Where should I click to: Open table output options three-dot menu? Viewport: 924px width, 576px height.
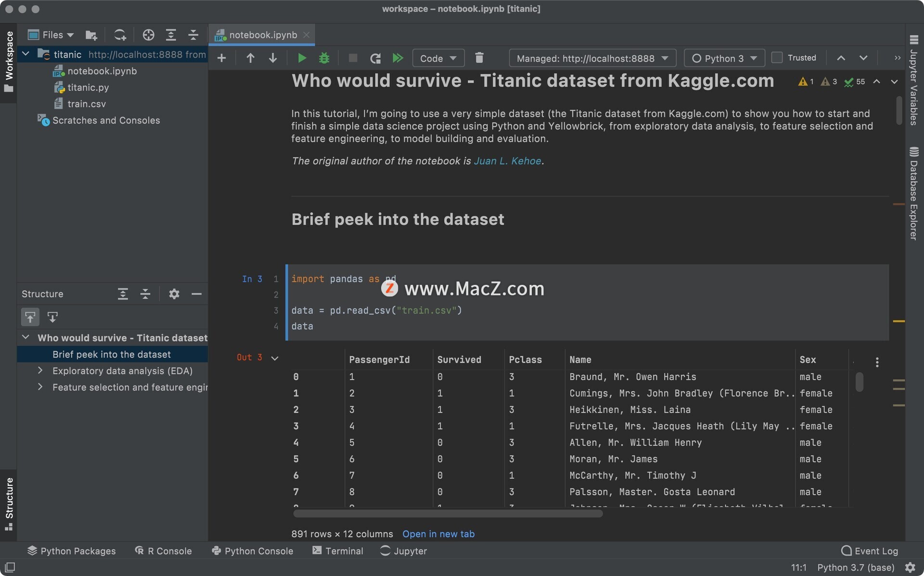pyautogui.click(x=877, y=362)
